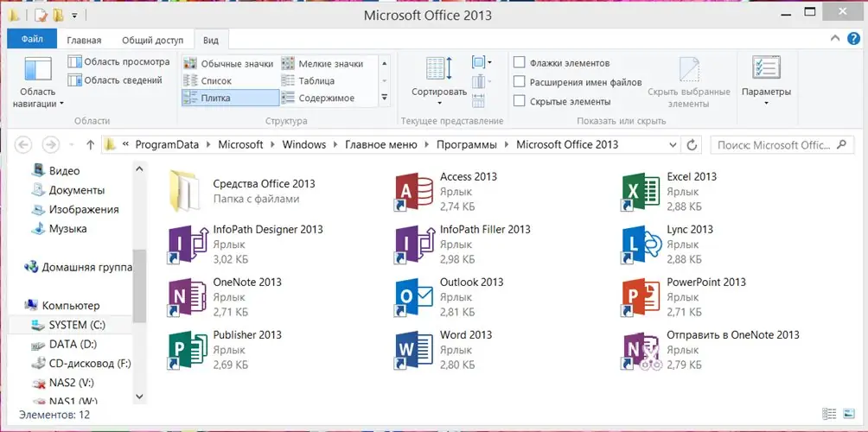Select the Средства Office 2013 folder icon

coord(184,192)
